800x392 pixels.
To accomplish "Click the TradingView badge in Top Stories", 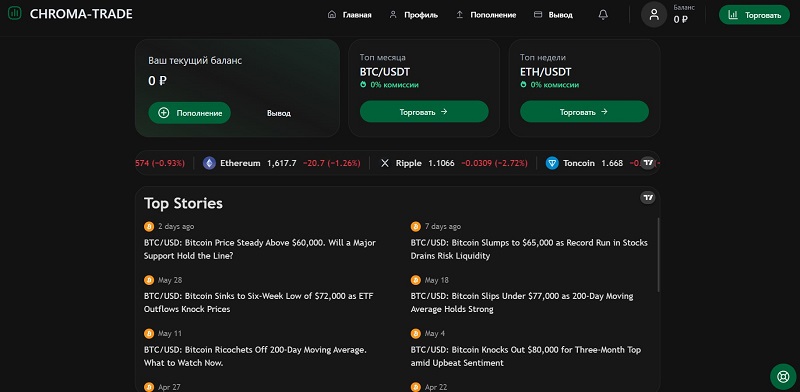I will point(648,198).
